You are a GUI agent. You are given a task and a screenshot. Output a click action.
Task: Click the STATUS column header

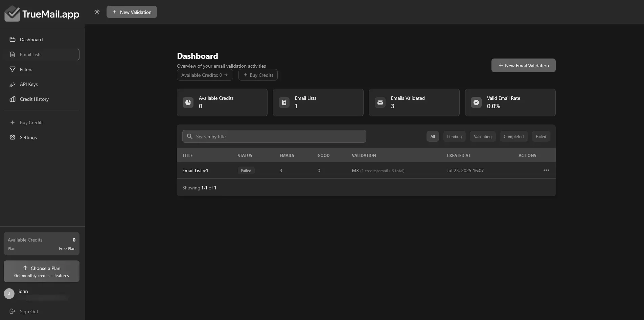(x=245, y=156)
